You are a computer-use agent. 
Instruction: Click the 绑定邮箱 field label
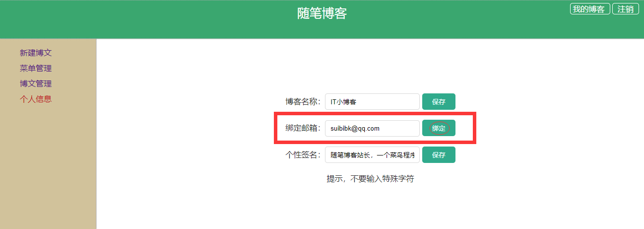(303, 128)
